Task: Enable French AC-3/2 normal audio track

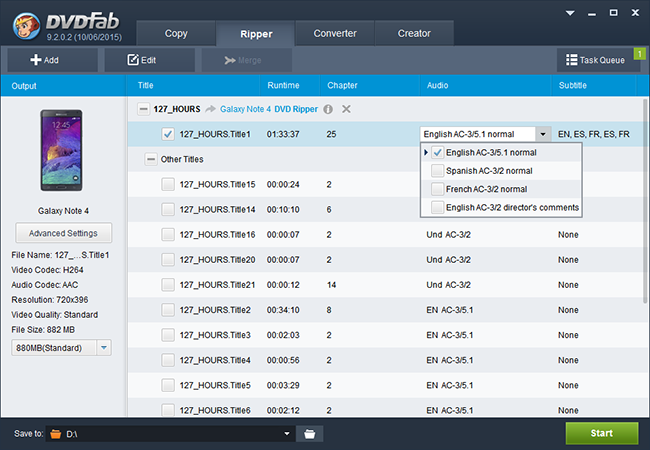Action: [x=437, y=189]
